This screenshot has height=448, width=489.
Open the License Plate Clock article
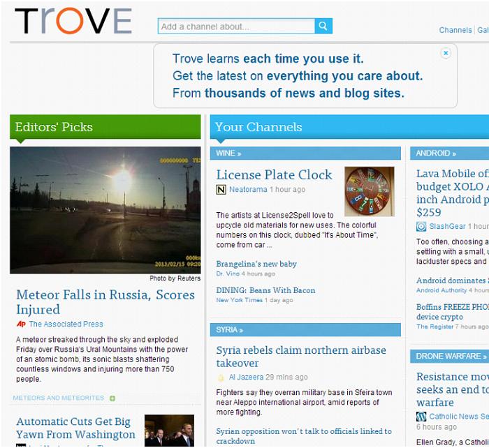tap(274, 174)
